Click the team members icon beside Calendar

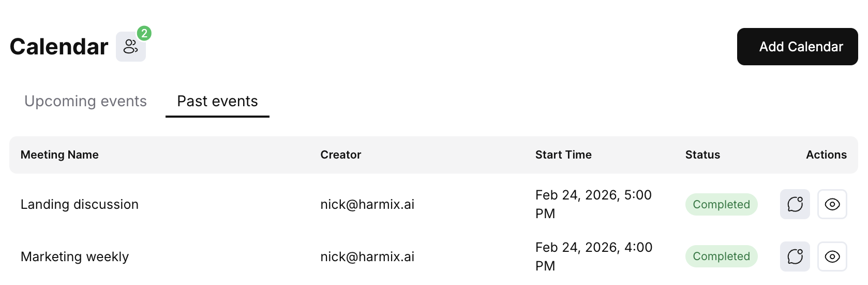(130, 47)
